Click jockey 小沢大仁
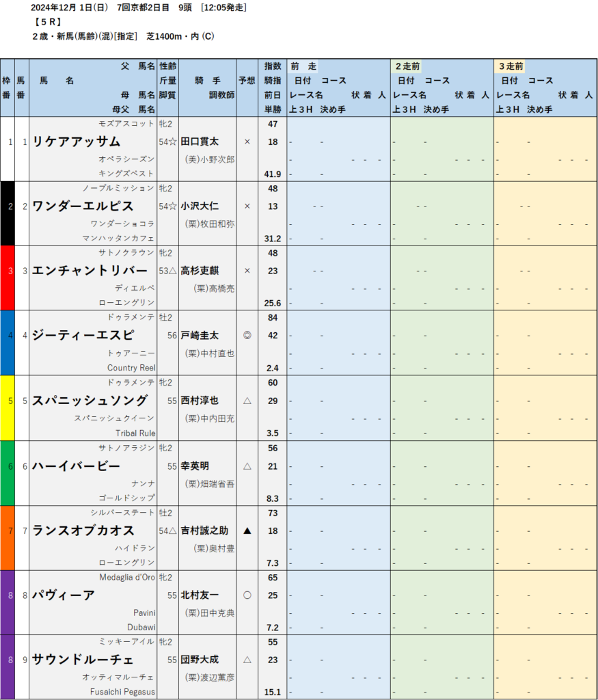The height and width of the screenshot is (700, 598). click(x=200, y=206)
